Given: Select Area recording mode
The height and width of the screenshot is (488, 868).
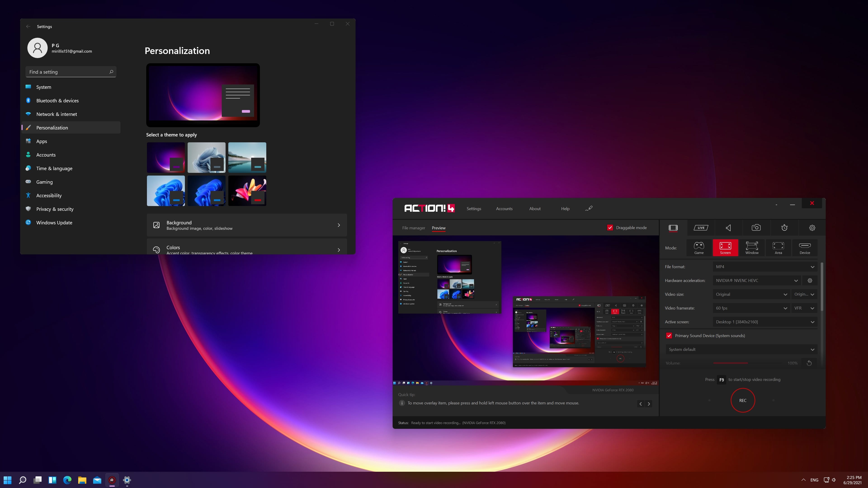Looking at the screenshot, I should click(x=778, y=248).
